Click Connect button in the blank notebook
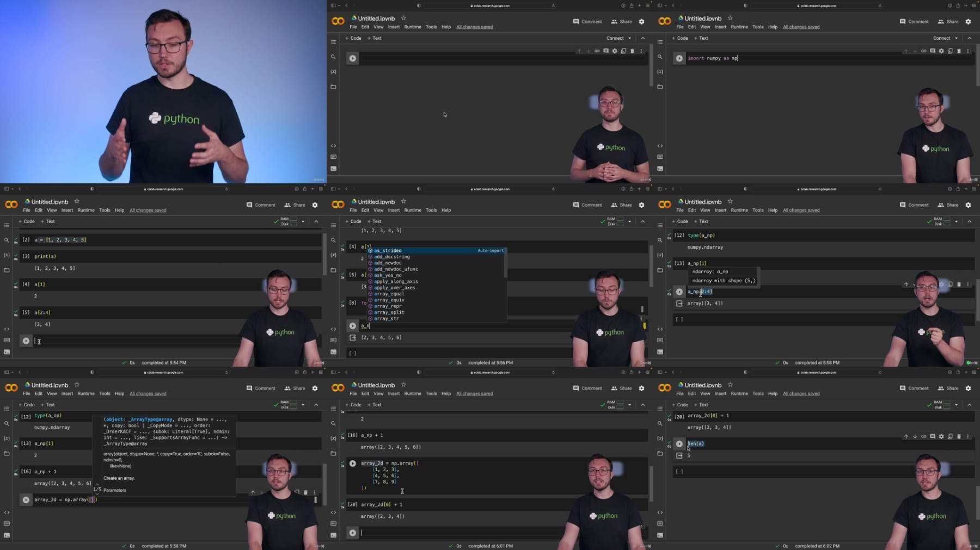 (x=615, y=38)
